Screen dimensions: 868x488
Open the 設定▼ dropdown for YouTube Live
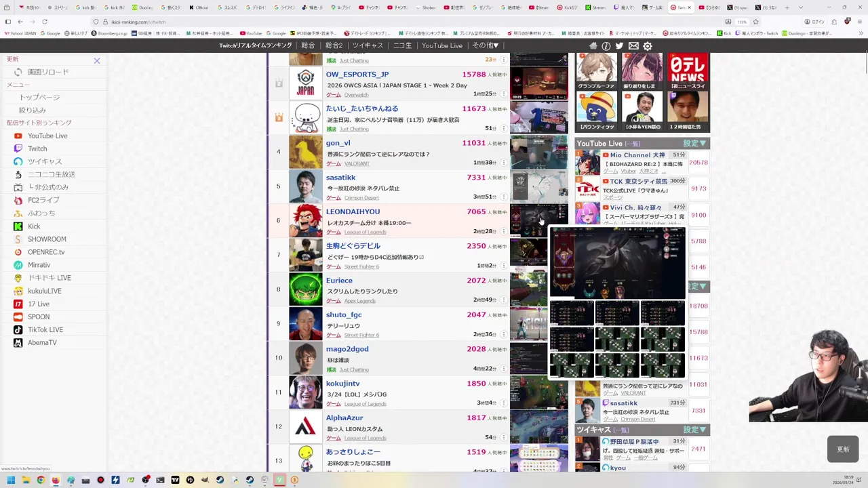click(695, 144)
